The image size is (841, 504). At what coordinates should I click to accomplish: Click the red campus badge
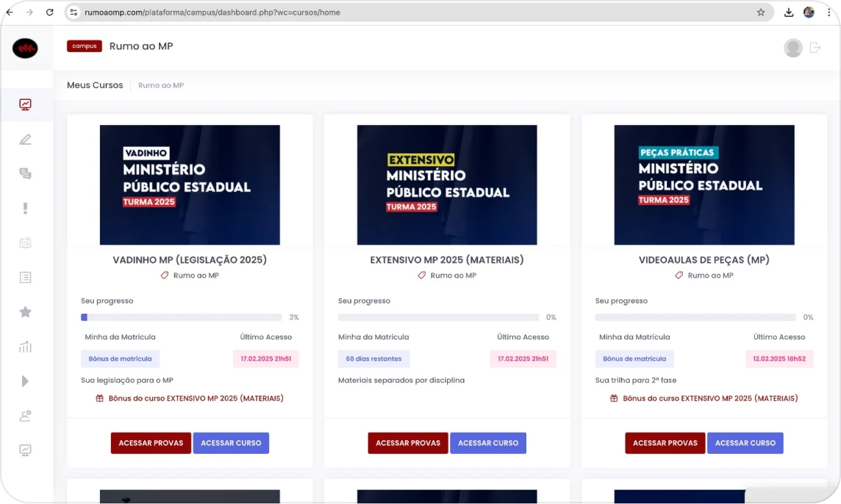(x=84, y=46)
